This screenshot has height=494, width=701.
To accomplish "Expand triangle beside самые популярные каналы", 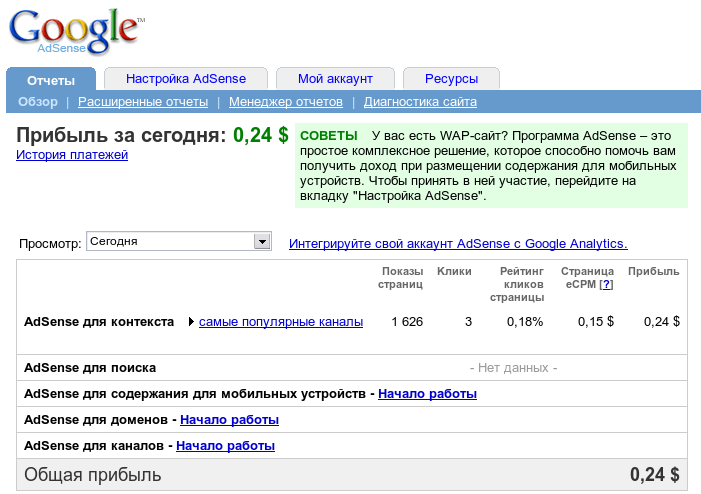I will 191,322.
